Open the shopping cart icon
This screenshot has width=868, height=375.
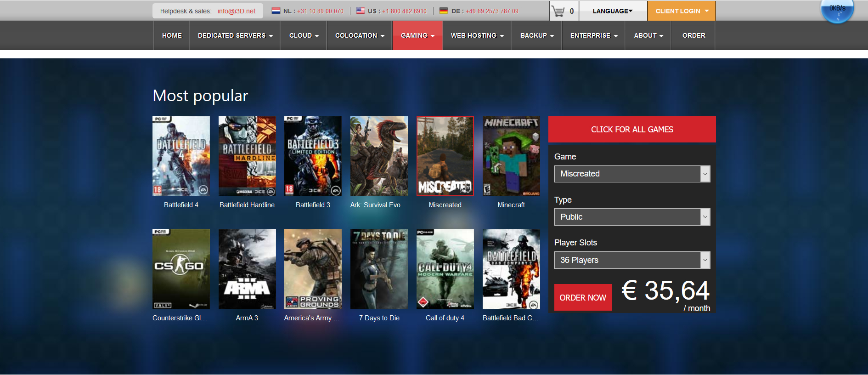coord(558,11)
